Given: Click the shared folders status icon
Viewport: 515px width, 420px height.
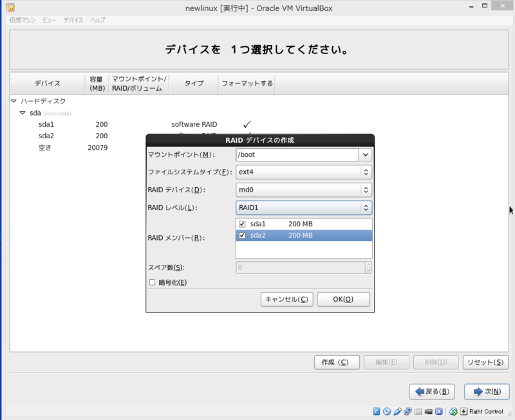Looking at the screenshot, I should pyautogui.click(x=418, y=412).
